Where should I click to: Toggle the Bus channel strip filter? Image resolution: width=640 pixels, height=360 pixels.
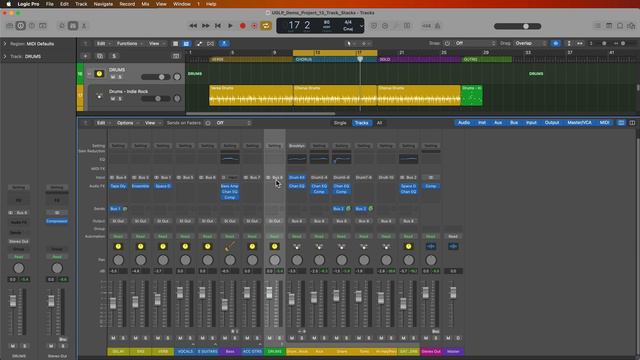click(514, 123)
